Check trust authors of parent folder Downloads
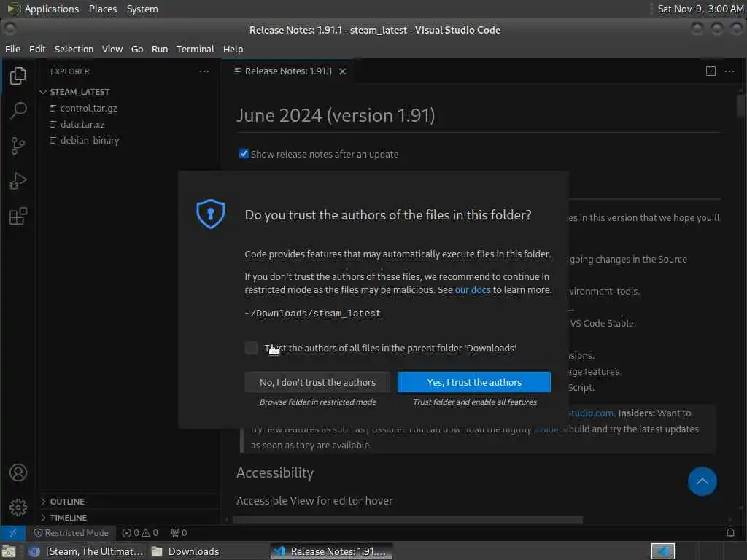This screenshot has height=560, width=747. pyautogui.click(x=251, y=348)
